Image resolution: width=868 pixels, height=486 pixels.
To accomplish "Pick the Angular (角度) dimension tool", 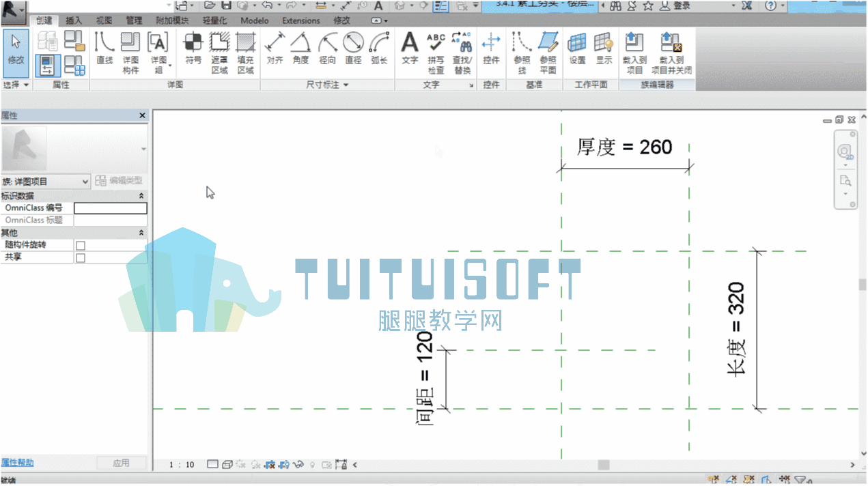I will click(x=300, y=48).
